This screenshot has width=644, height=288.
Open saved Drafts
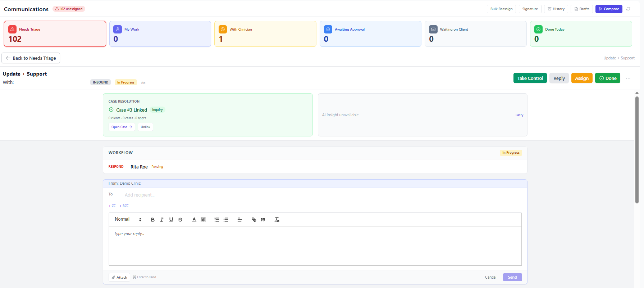click(582, 9)
